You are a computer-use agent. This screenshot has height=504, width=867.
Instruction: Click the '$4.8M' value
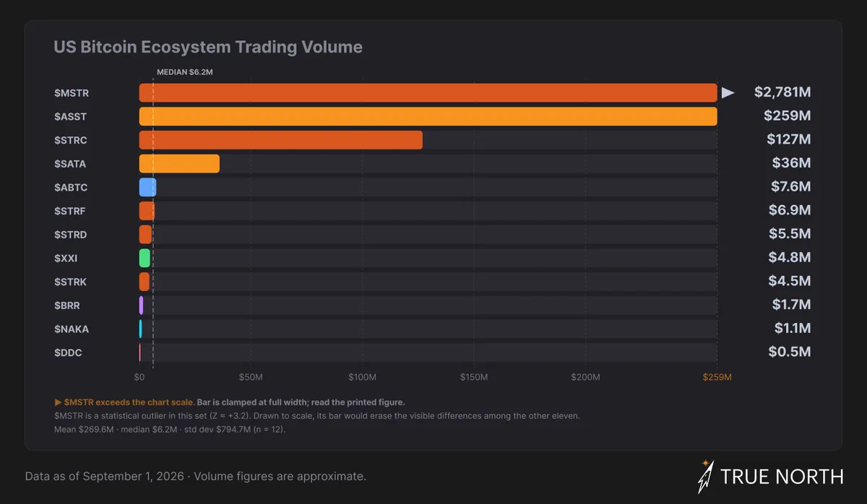pyautogui.click(x=791, y=258)
